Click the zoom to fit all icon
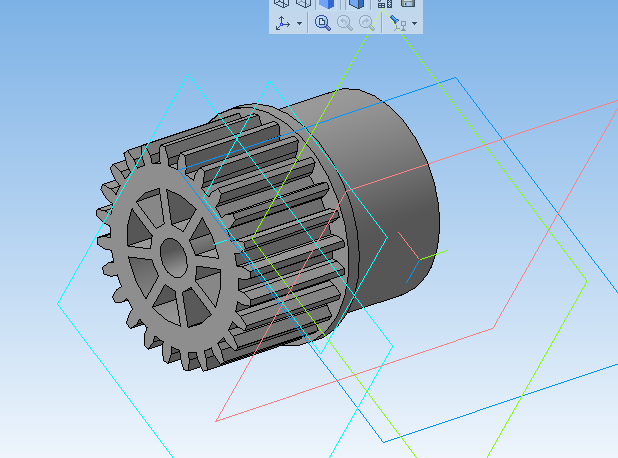 click(322, 23)
